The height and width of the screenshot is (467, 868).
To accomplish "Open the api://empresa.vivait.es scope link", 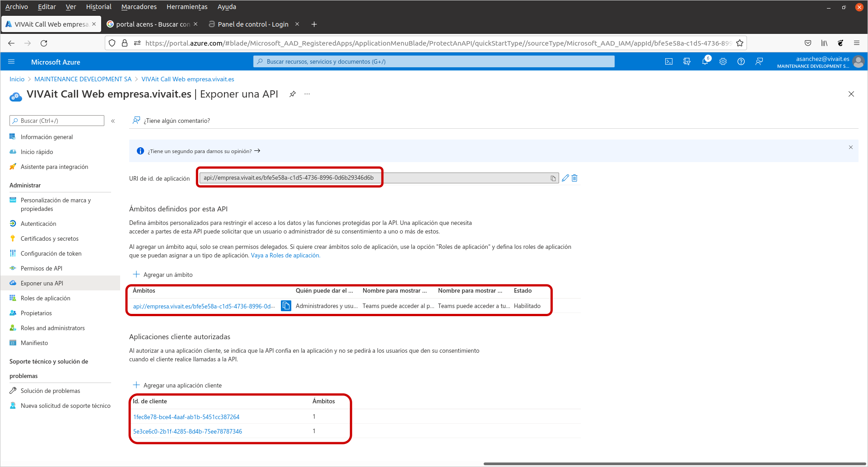I will pos(204,306).
